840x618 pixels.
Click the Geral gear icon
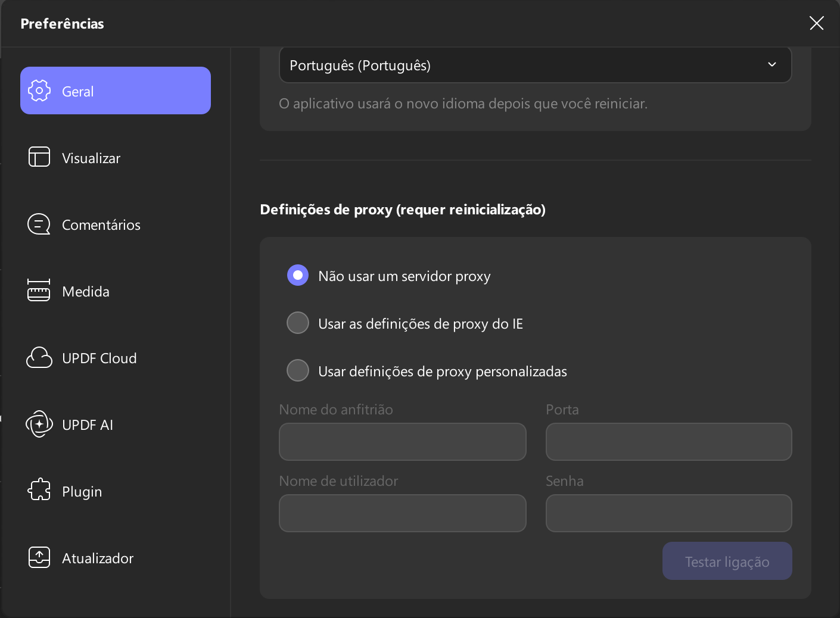point(39,91)
